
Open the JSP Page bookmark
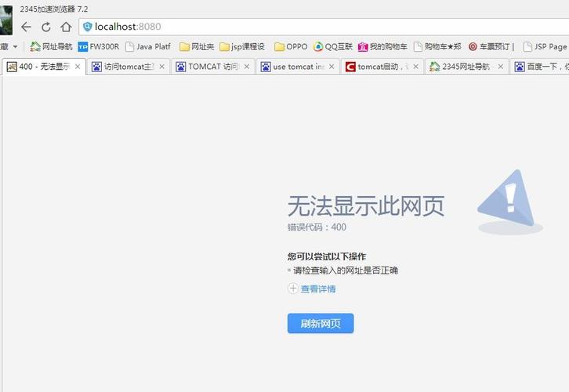545,46
